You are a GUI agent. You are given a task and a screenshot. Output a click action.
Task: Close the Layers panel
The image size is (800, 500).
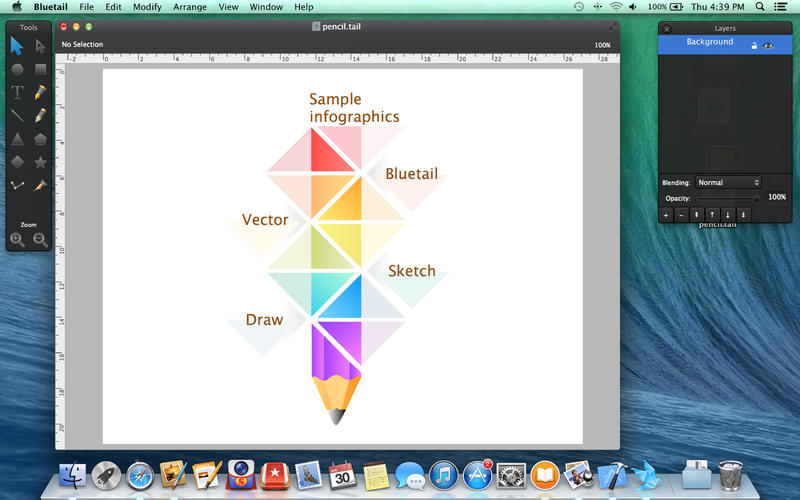[667, 29]
